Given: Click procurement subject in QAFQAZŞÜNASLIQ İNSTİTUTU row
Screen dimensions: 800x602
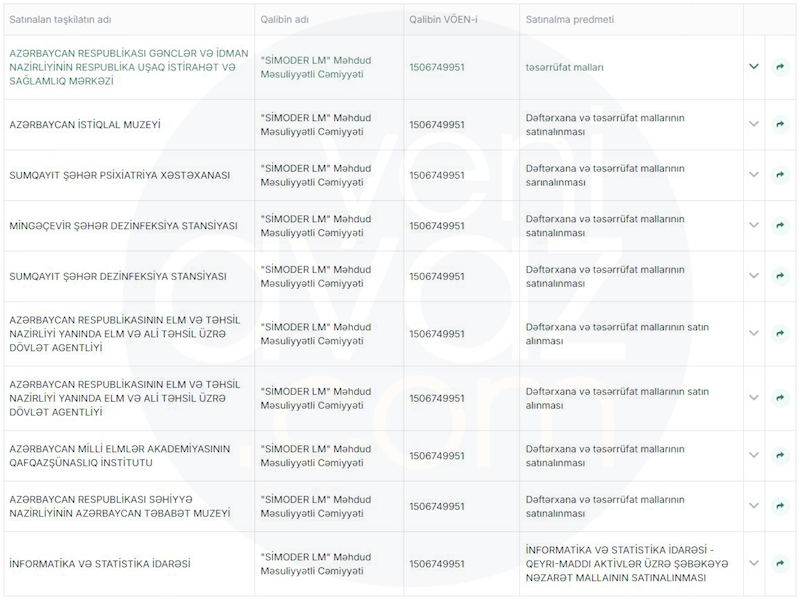Looking at the screenshot, I should (x=605, y=456).
